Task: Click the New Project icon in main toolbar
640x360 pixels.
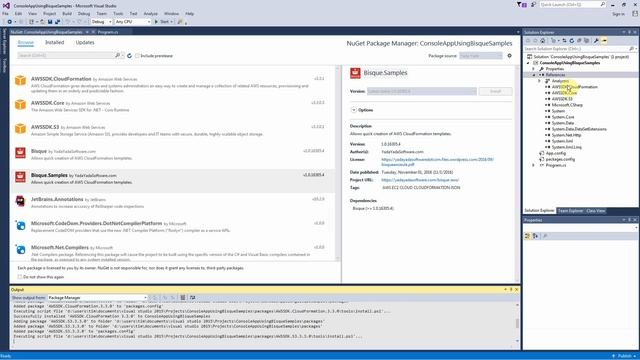Action: pyautogui.click(x=31, y=22)
